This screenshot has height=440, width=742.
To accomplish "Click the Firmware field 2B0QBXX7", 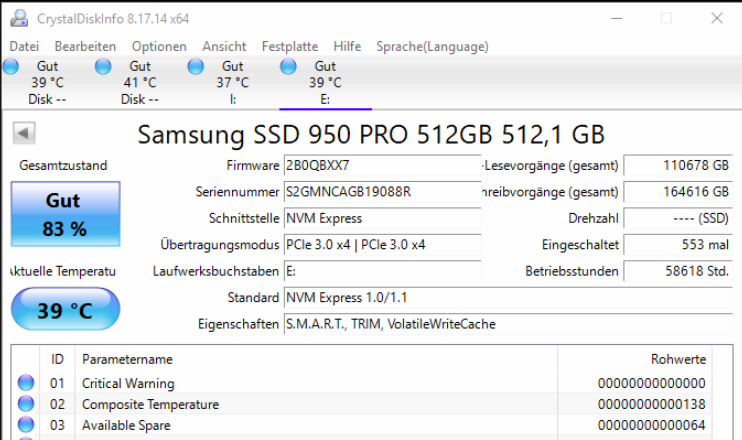I will pos(382,166).
